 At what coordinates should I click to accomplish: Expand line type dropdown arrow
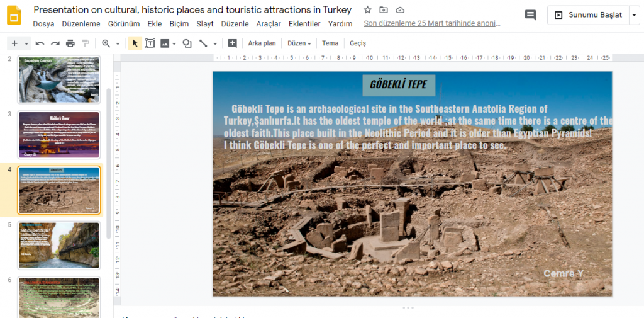215,43
